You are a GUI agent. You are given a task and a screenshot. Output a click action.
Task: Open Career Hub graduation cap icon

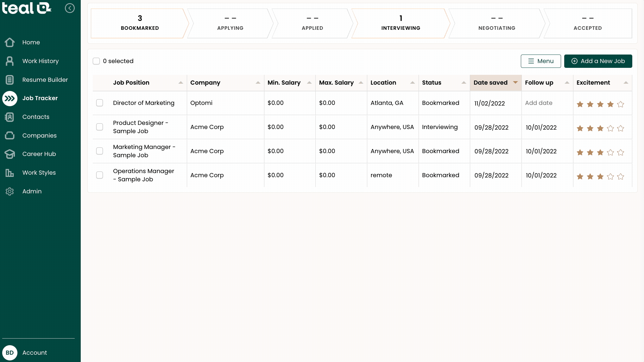point(9,154)
